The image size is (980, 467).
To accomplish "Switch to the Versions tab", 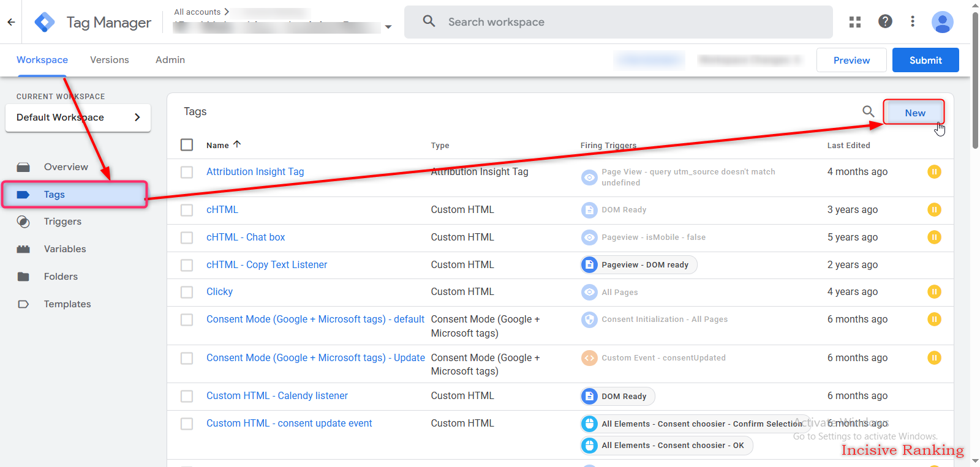I will 110,60.
